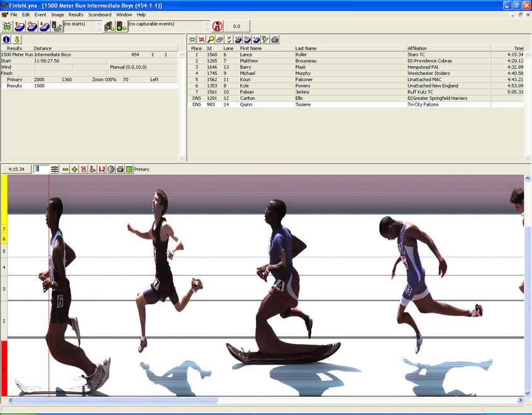The width and height of the screenshot is (532, 415).
Task: Click the yellow minus zoom-out icon
Action: 65,169
